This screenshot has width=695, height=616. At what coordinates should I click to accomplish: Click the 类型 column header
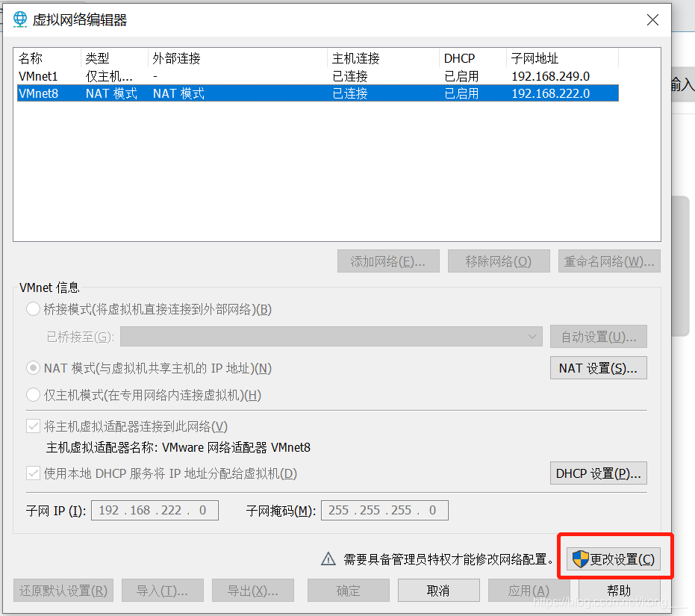pos(114,58)
